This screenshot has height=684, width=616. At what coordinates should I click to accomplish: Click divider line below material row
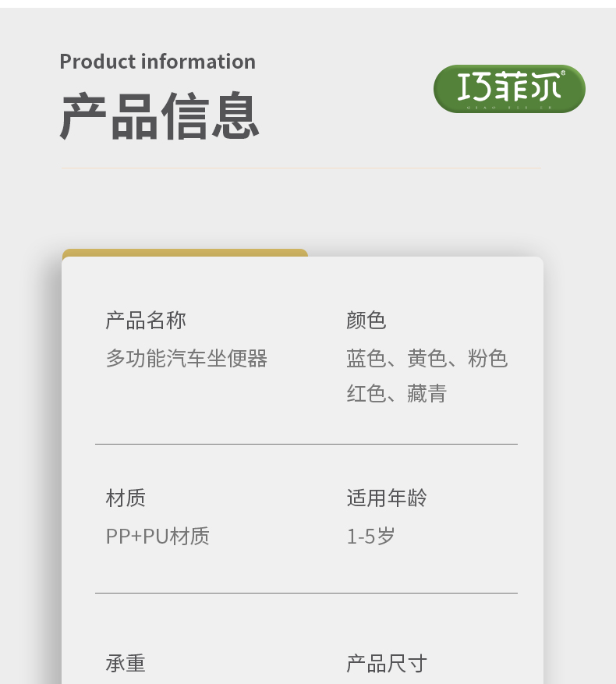pyautogui.click(x=306, y=593)
